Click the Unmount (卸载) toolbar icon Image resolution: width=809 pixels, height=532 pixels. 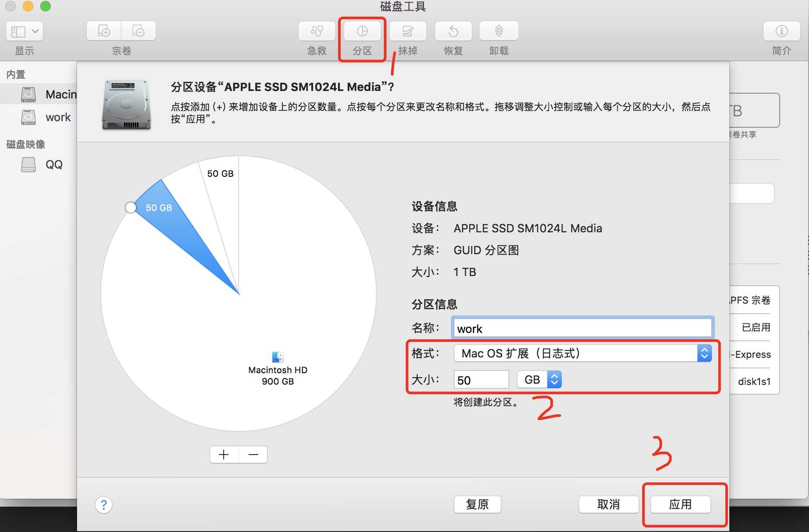(499, 31)
